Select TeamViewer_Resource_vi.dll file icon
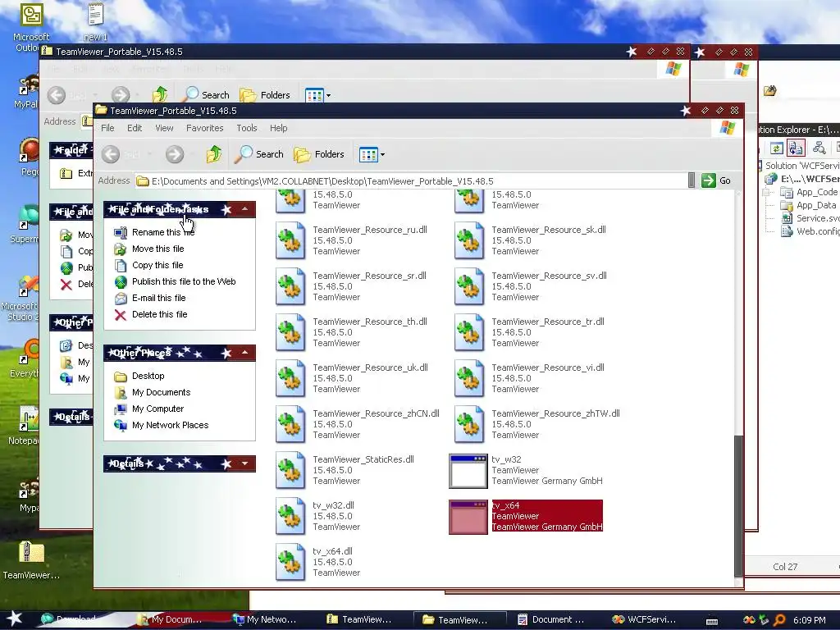Image resolution: width=840 pixels, height=630 pixels. coord(469,379)
